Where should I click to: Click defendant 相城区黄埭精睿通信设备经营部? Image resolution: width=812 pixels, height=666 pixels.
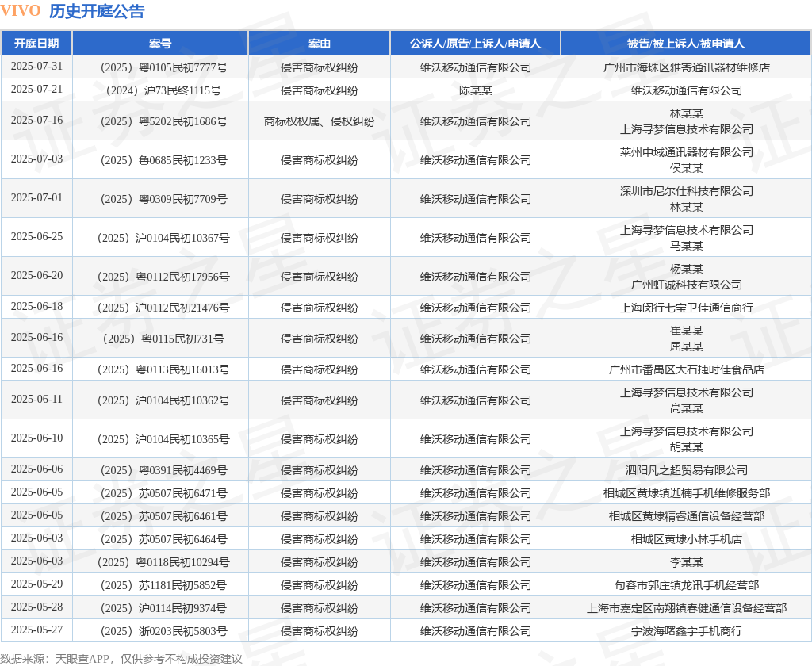(686, 517)
